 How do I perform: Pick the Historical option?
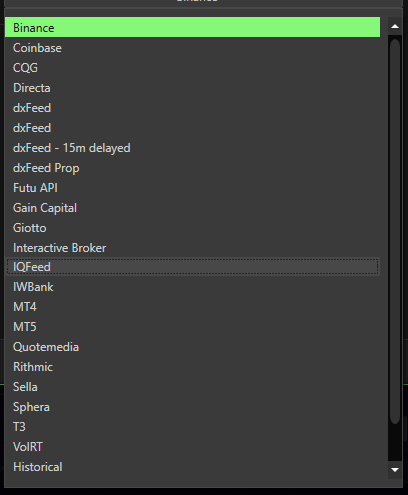[x=192, y=467]
